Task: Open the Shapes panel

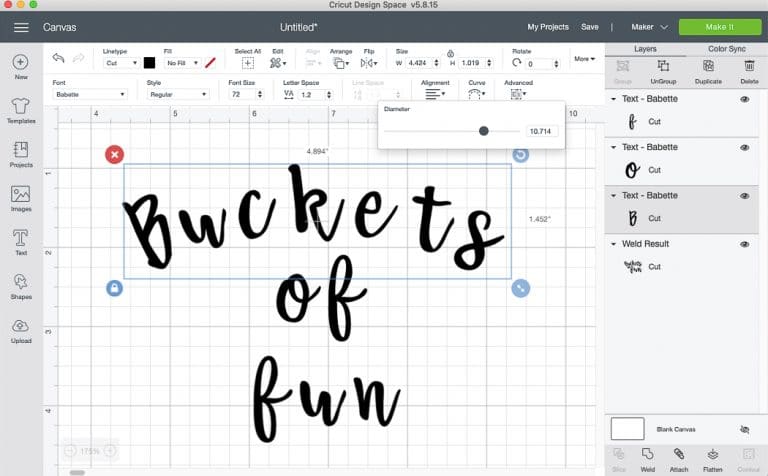Action: point(21,282)
